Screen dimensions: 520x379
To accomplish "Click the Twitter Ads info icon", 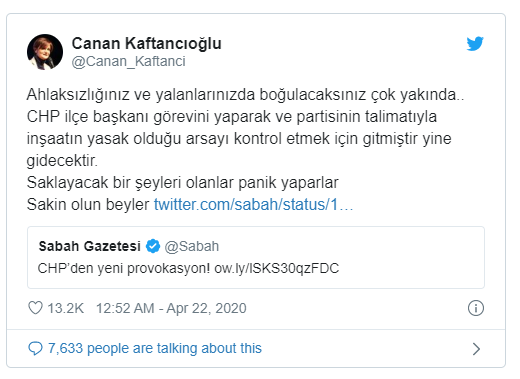I will point(476,308).
